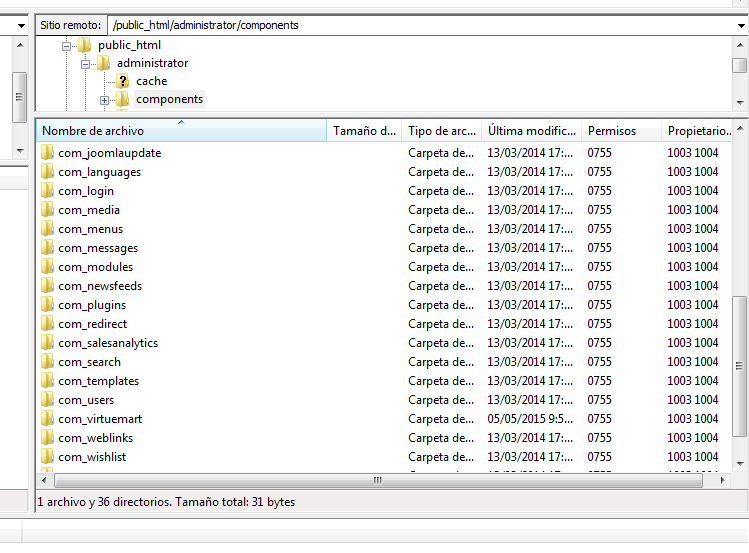Sort by Propietario column header

pyautogui.click(x=698, y=130)
